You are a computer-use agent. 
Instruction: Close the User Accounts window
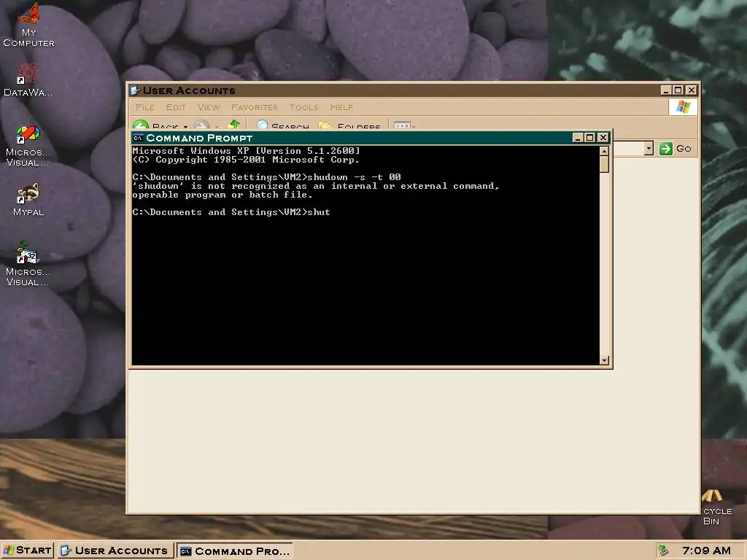(x=692, y=90)
